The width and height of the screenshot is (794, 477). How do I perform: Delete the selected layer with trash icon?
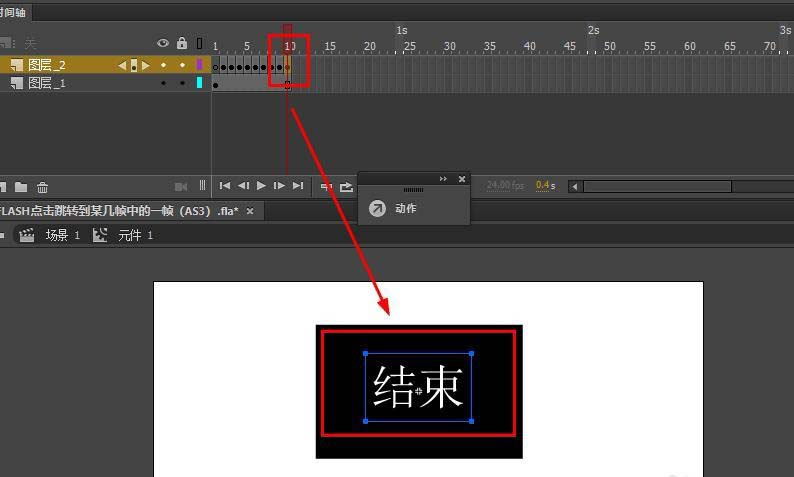pos(43,187)
